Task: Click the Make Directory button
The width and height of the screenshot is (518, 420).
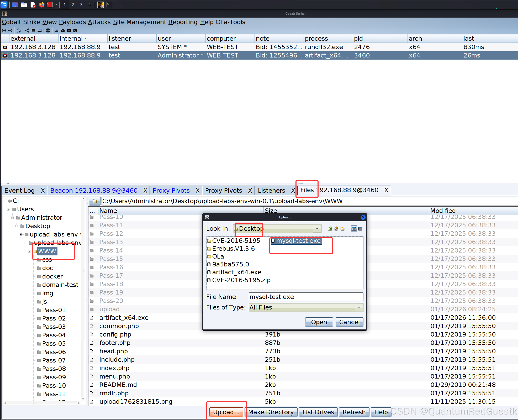Action: 271,412
